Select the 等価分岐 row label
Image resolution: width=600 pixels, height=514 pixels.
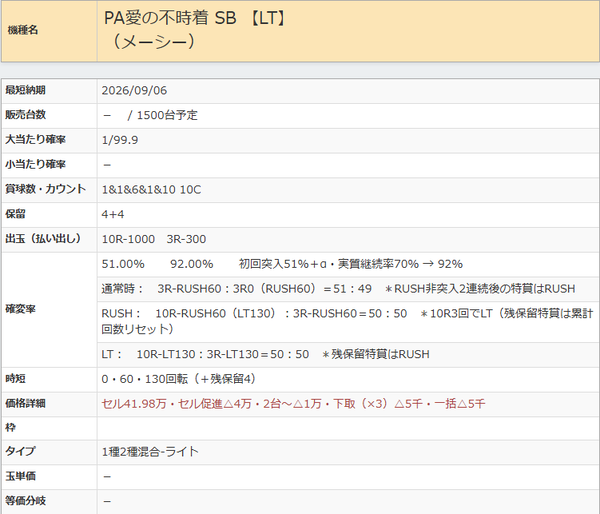[x=25, y=501]
